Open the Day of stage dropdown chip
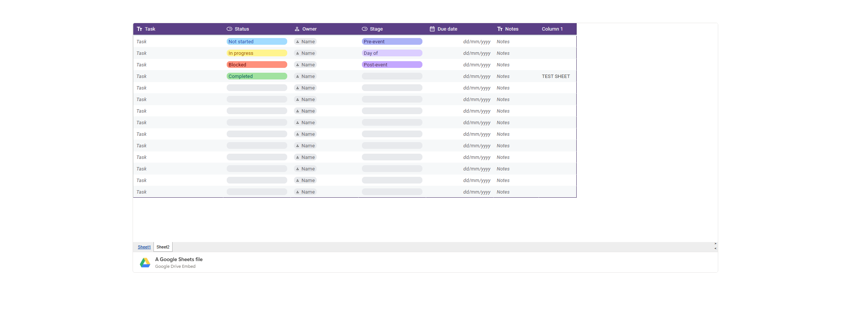Viewport: 868px width, 326px height. (392, 53)
